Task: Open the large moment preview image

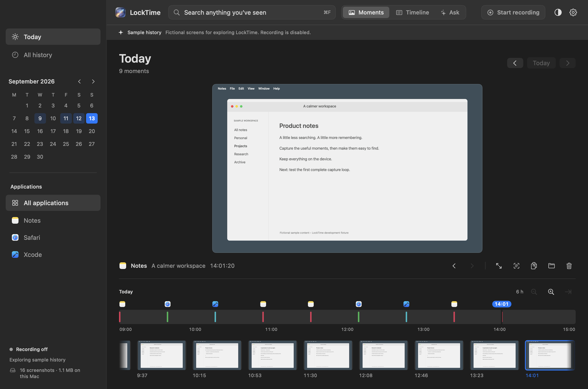Action: pos(347,168)
